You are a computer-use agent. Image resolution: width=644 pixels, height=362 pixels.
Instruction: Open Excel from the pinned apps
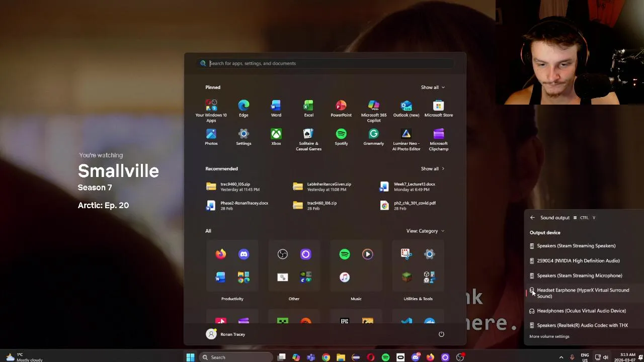308,109
